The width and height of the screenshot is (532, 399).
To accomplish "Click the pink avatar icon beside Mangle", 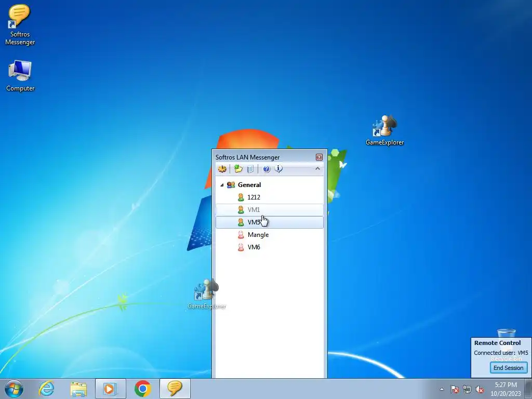I will (241, 235).
